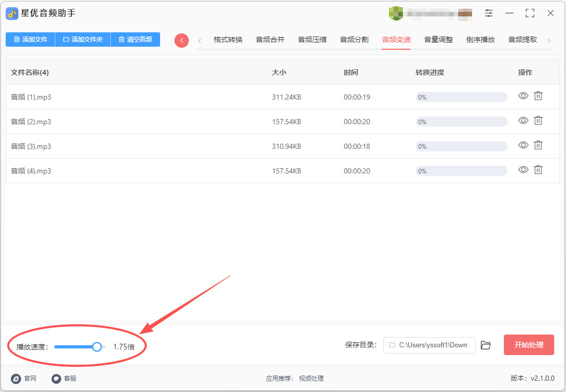Click the file name 音频 (4).mp3
Image resolution: width=566 pixels, height=392 pixels.
click(31, 171)
